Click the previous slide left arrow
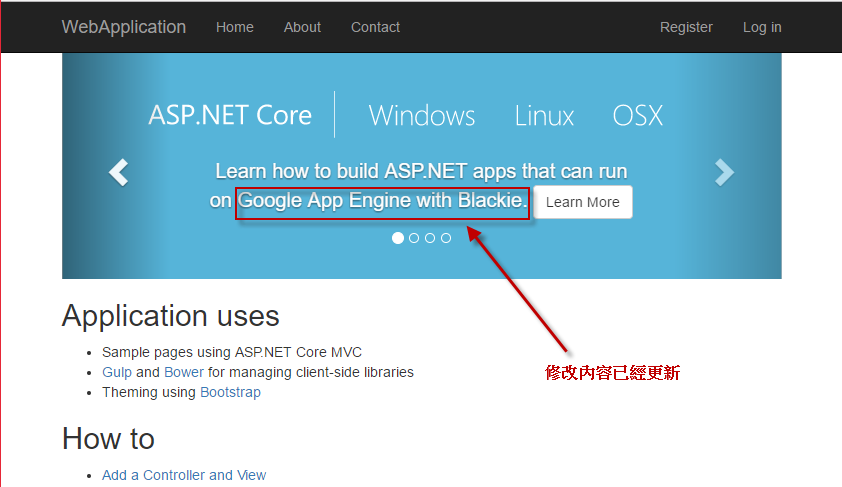Screen dimensions: 842x487 (x=119, y=173)
